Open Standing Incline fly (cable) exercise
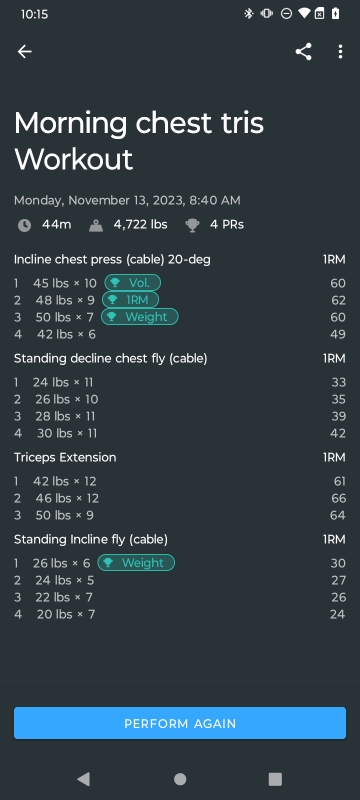Screen dimensions: 360x800 click(x=91, y=539)
